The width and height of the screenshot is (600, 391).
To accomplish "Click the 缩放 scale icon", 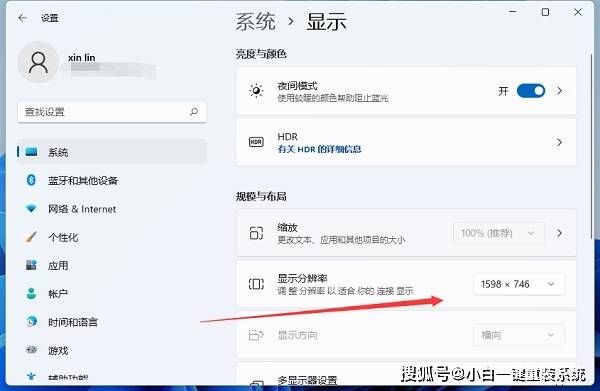I will 256,233.
